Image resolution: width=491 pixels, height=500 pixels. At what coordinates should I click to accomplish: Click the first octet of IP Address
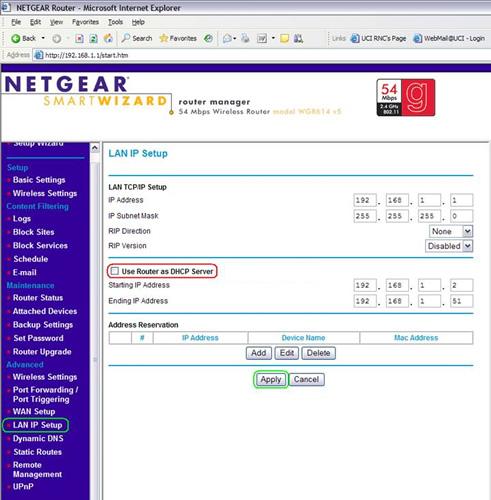click(365, 200)
